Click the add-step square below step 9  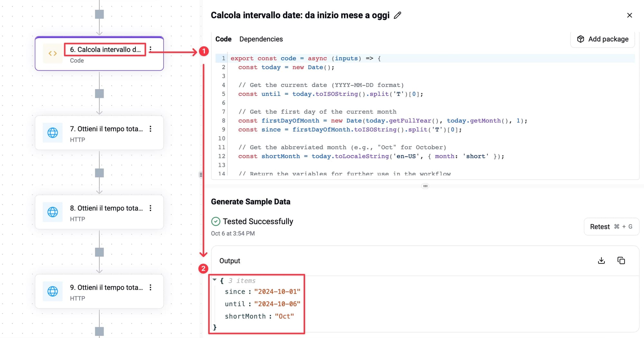(99, 331)
